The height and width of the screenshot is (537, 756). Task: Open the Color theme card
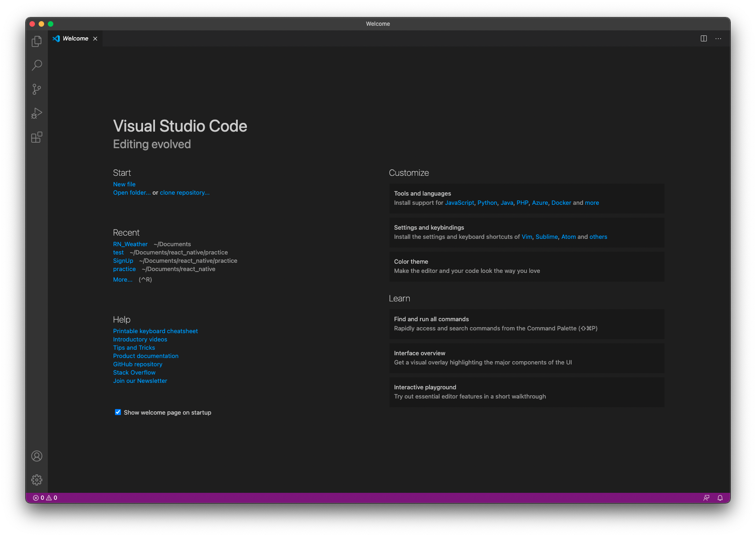527,266
